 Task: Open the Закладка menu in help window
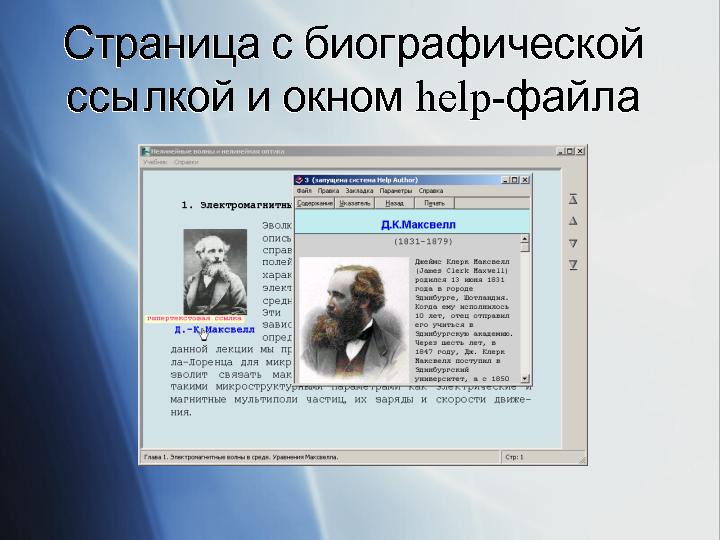tap(360, 191)
